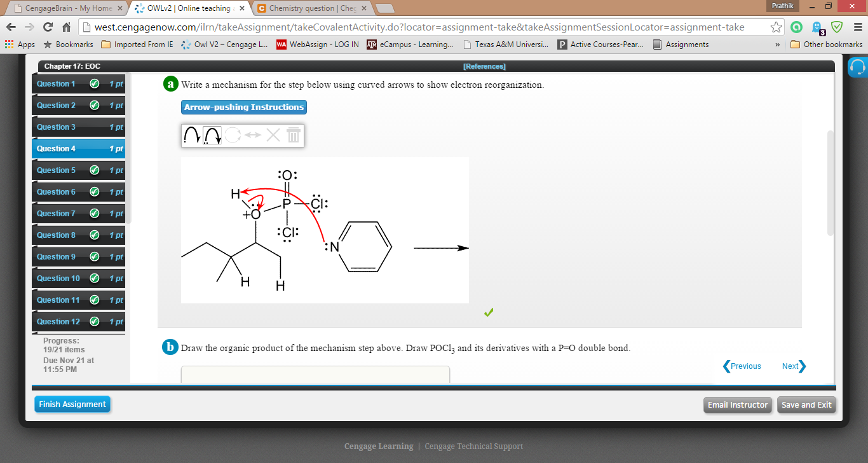Click the trash can to clear arrows
868x463 pixels.
(x=292, y=135)
